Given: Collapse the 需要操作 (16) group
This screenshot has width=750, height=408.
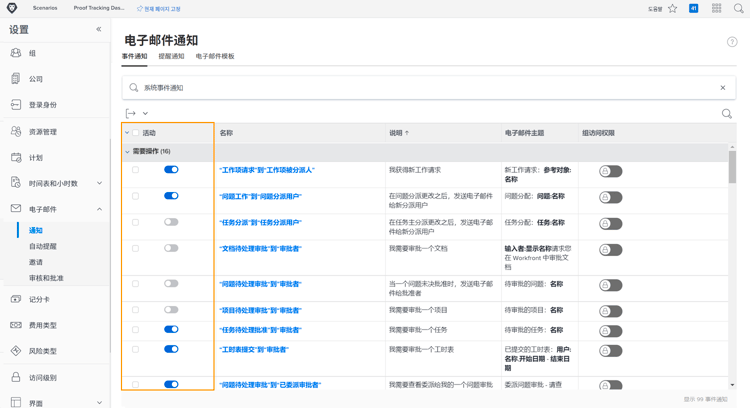Looking at the screenshot, I should tap(127, 152).
